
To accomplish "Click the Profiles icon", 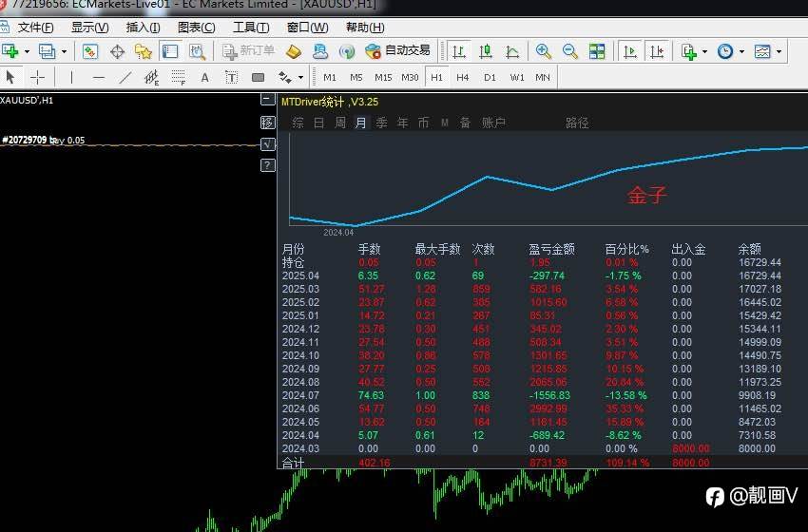I will 48,51.
